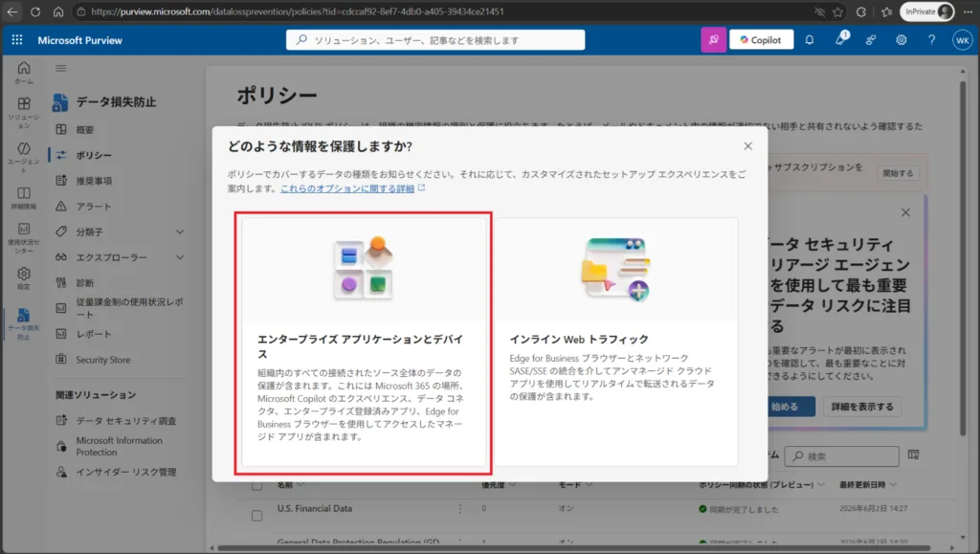980x554 pixels.
Task: Follow これらのオプションに関する詳細 link
Action: (x=347, y=188)
